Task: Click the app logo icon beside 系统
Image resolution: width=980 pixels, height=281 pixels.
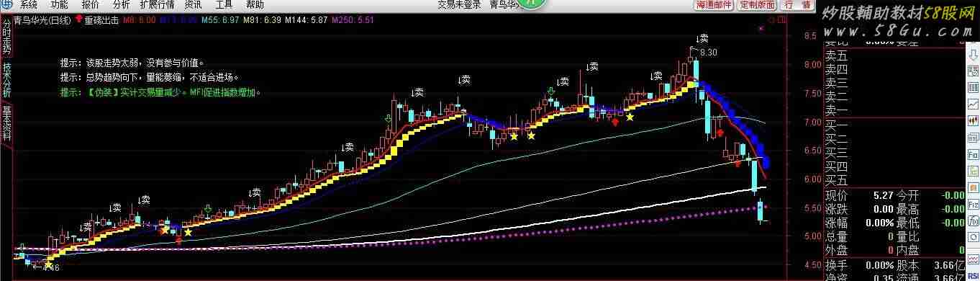Action: point(6,4)
